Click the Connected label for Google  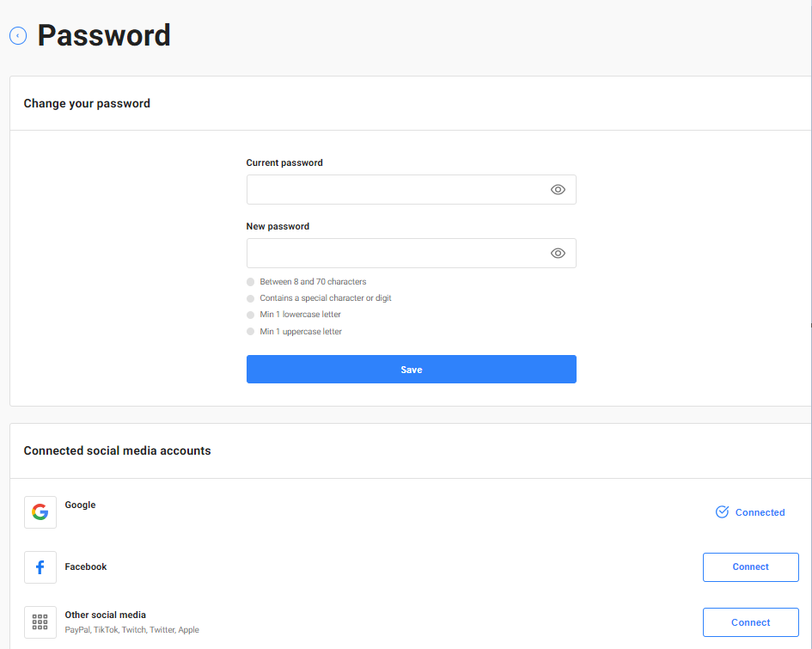[760, 511]
